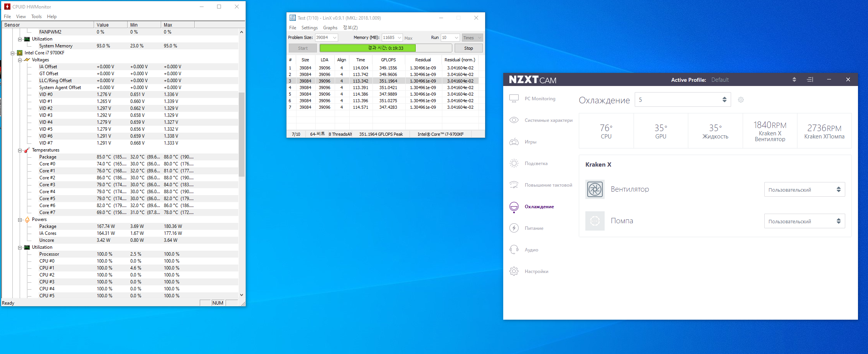Select the Жидкость 35° liquid tile
Viewport: 868px width, 354px height.
click(715, 131)
